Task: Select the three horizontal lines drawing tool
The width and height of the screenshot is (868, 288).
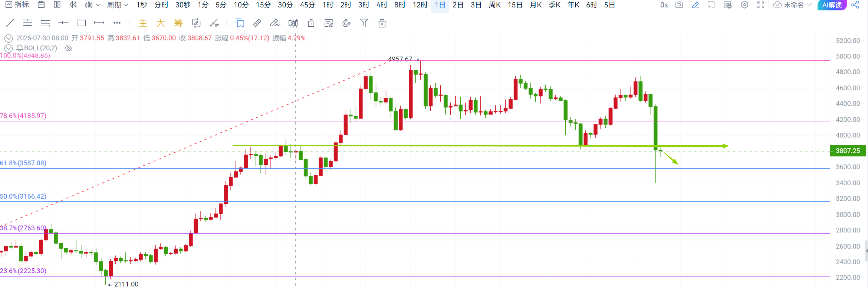Action: coord(46,23)
